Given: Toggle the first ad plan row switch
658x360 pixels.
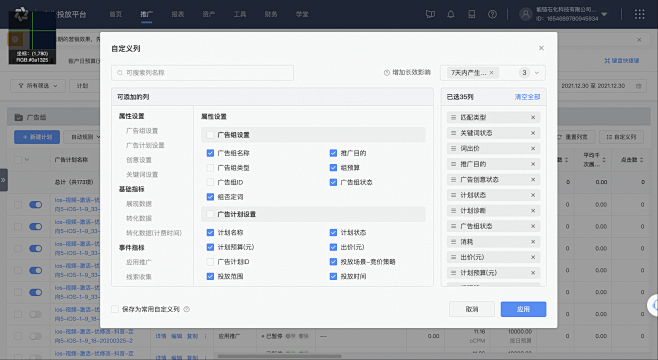Looking at the screenshot, I should click(36, 205).
